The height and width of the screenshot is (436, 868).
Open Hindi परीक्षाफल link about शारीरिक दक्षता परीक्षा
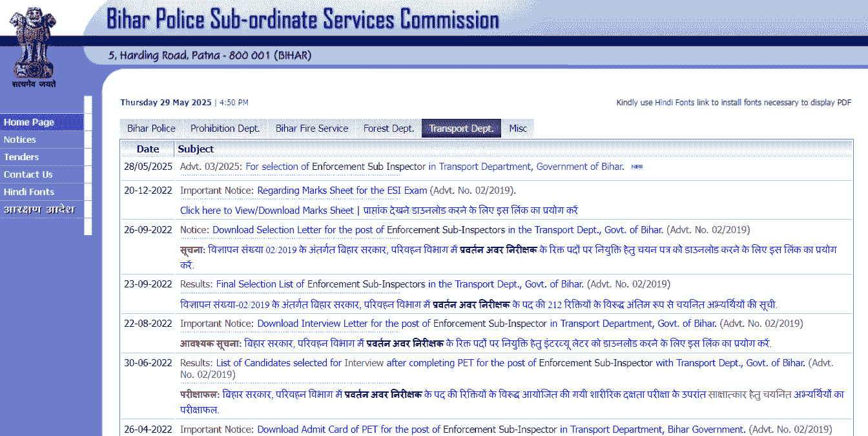coord(512,402)
